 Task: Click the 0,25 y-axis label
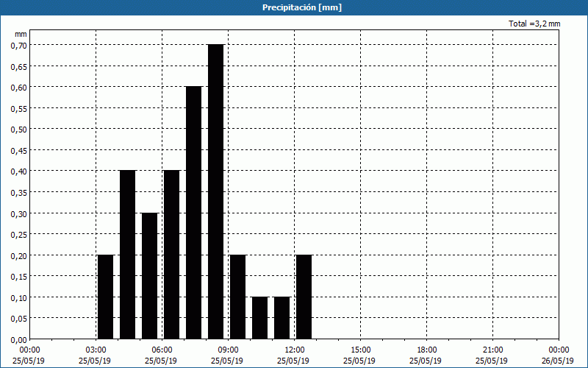tap(19, 235)
